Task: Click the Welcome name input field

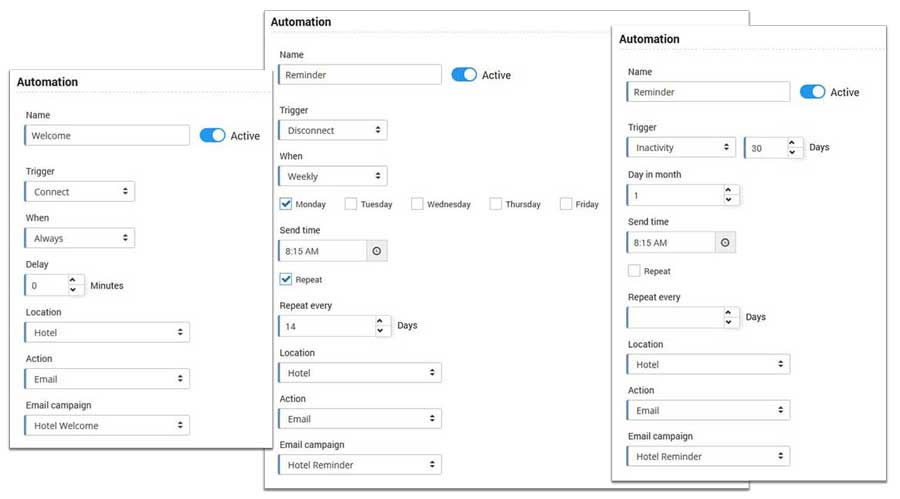Action: (x=108, y=136)
